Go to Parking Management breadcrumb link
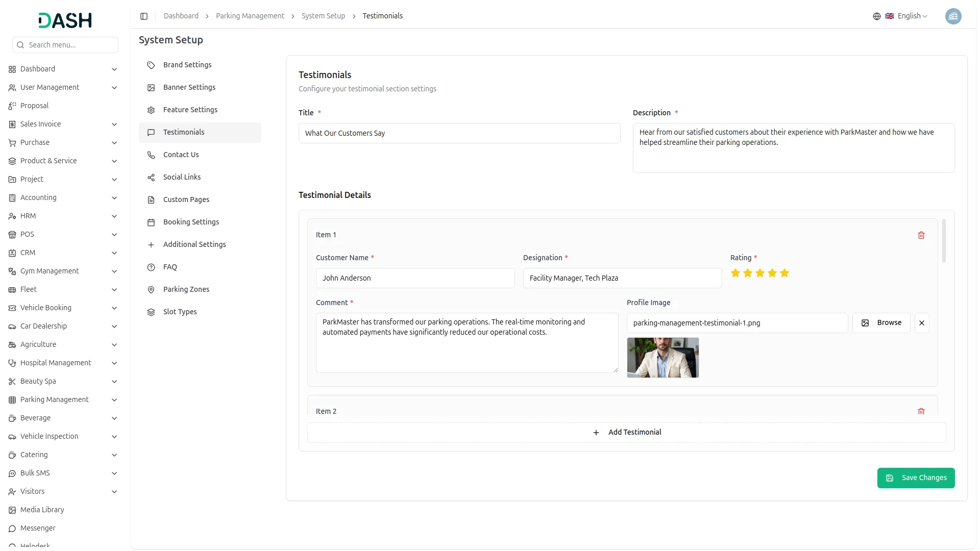Screen dimensions: 980x551 coord(250,16)
